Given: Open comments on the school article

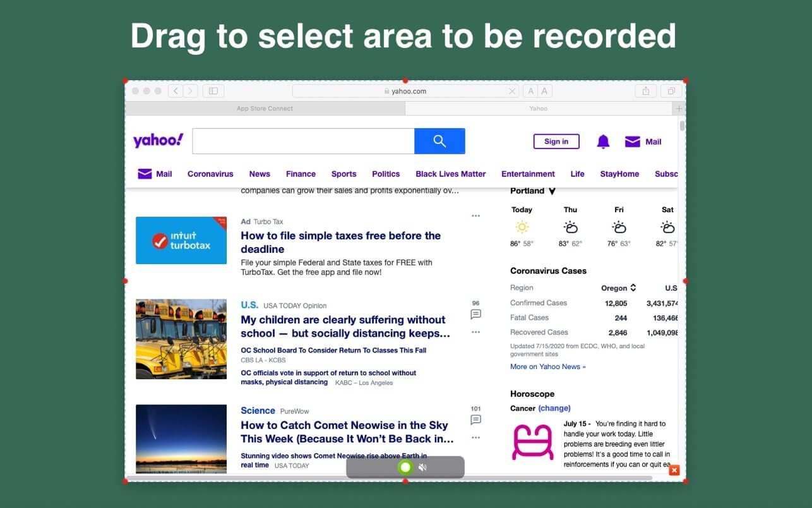Looking at the screenshot, I should click(x=475, y=313).
